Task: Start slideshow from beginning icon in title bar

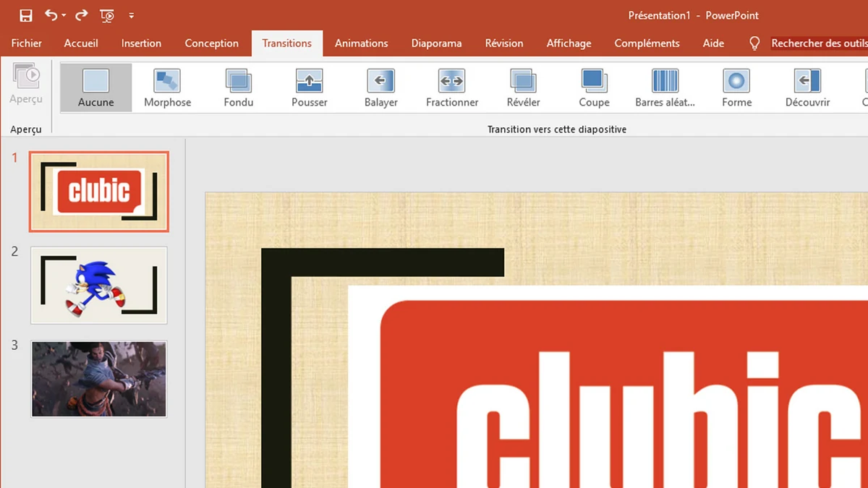Action: click(107, 15)
